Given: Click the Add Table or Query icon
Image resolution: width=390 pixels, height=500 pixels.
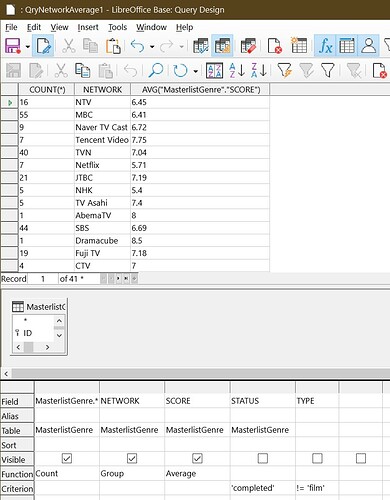Looking at the screenshot, I should pos(299,46).
